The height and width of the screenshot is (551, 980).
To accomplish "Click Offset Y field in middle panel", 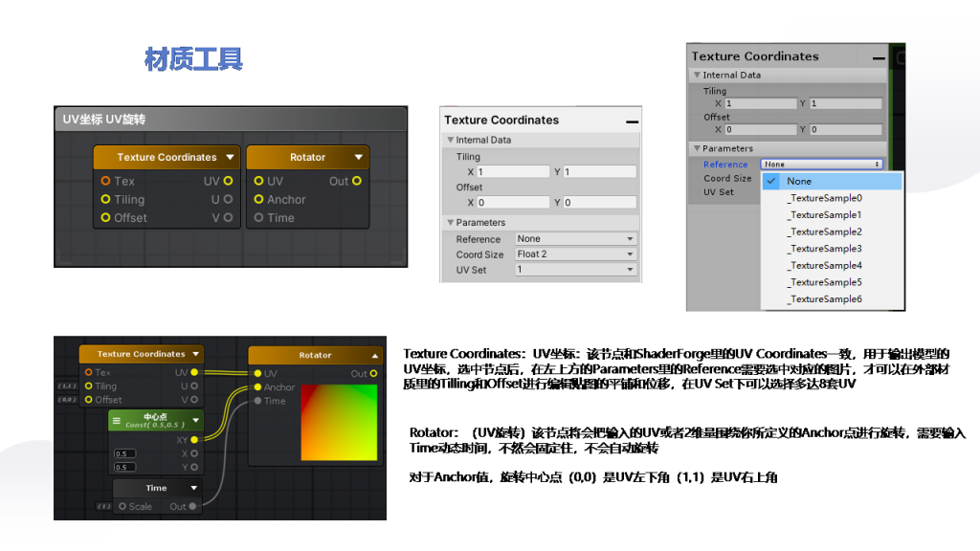I will [600, 203].
